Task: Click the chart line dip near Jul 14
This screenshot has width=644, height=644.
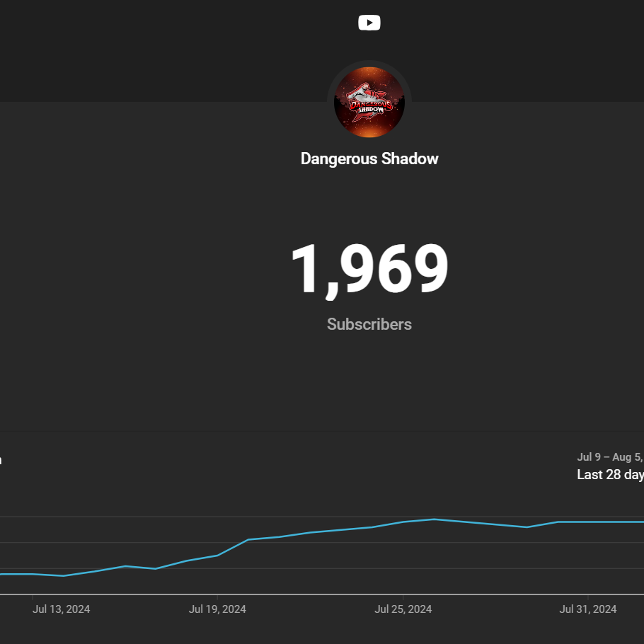Action: tap(63, 576)
